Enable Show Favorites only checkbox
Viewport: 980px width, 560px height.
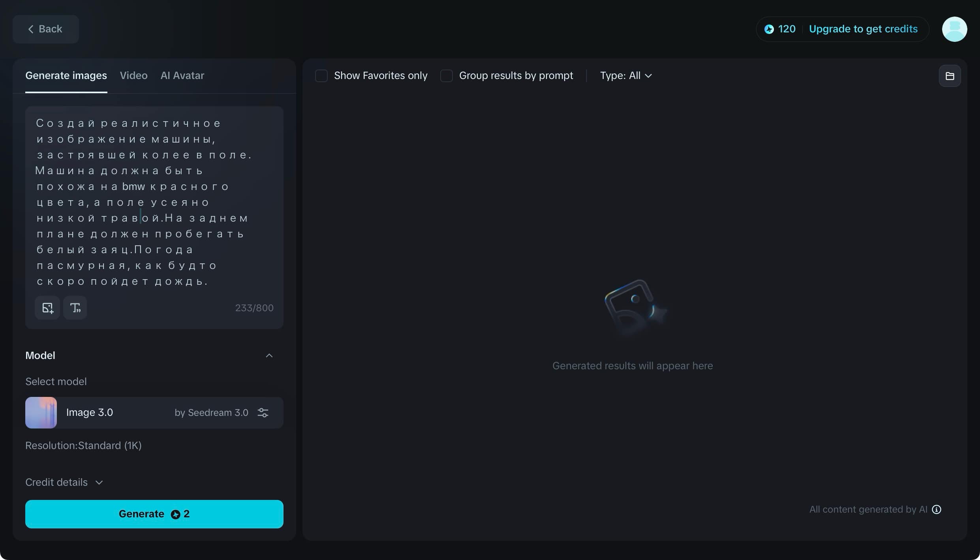coord(321,76)
